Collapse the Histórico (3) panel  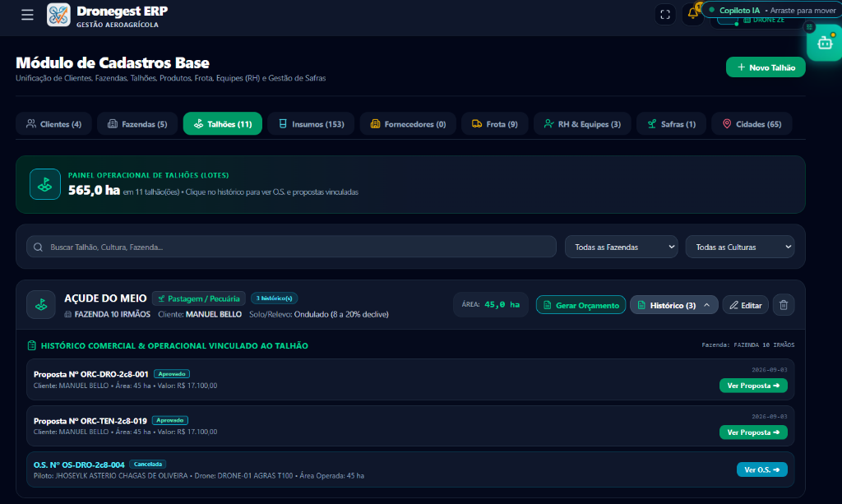click(674, 305)
